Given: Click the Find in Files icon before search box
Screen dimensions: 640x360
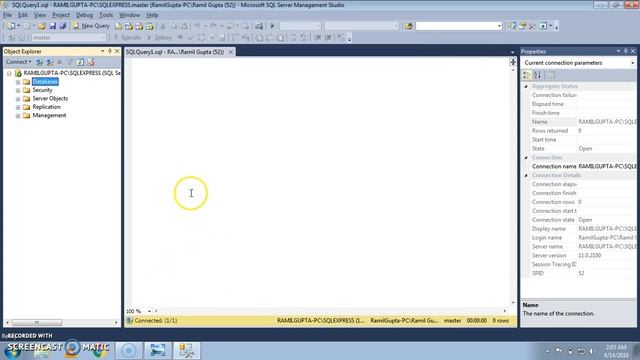Looking at the screenshot, I should 409,26.
